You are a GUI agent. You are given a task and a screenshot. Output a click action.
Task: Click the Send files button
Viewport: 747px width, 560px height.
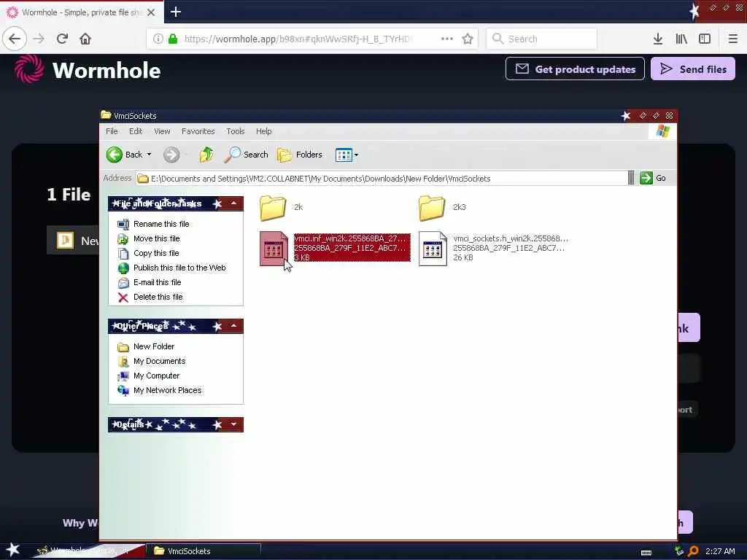[x=693, y=69]
